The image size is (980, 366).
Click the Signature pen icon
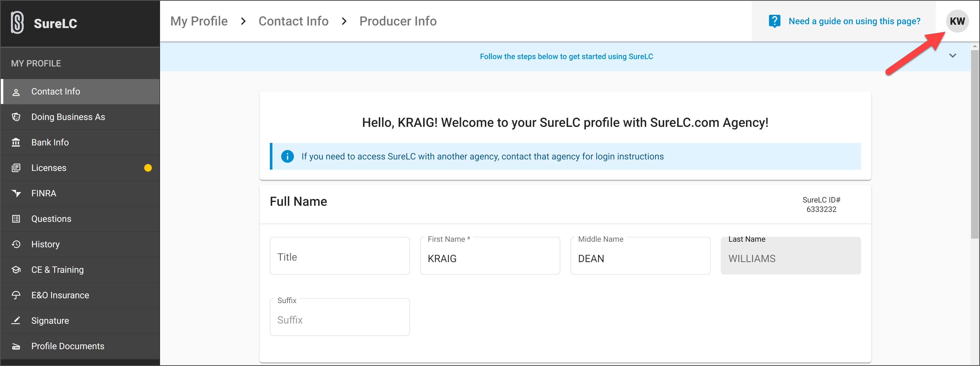click(16, 320)
